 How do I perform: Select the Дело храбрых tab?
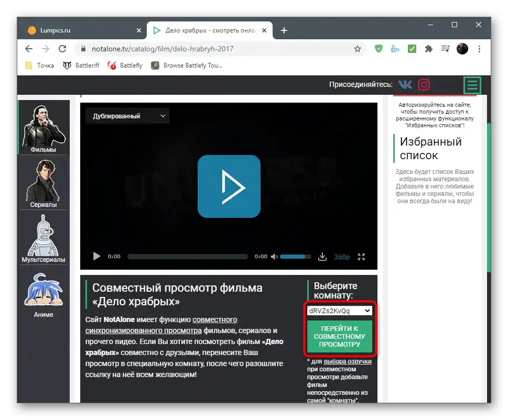pos(210,30)
